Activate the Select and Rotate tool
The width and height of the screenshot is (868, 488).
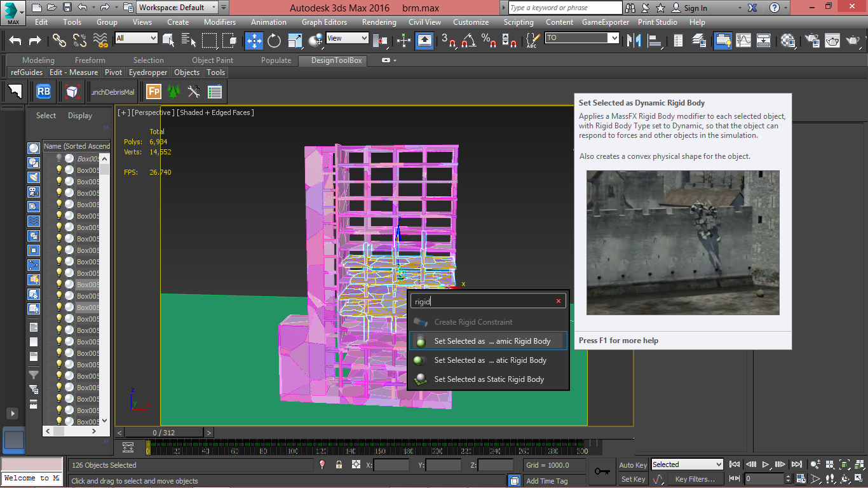pos(275,40)
